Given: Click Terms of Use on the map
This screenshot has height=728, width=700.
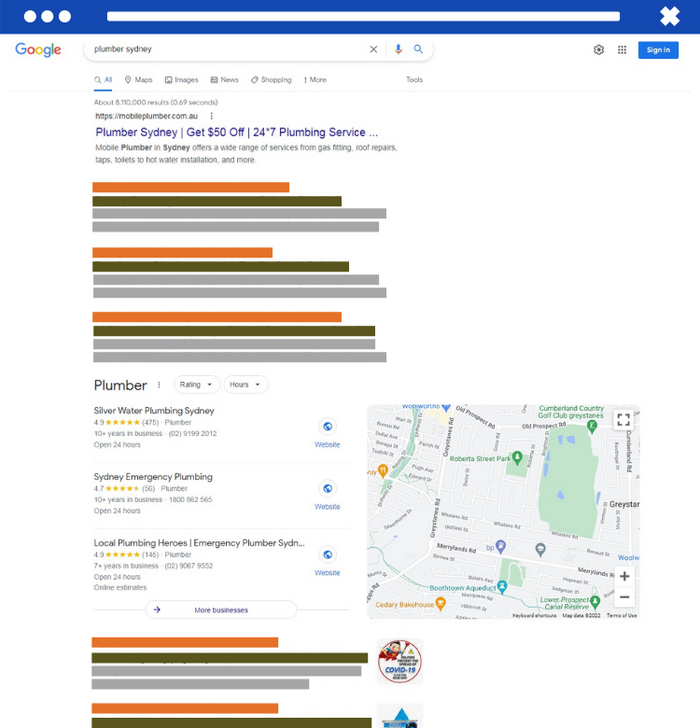Looking at the screenshot, I should 622,615.
